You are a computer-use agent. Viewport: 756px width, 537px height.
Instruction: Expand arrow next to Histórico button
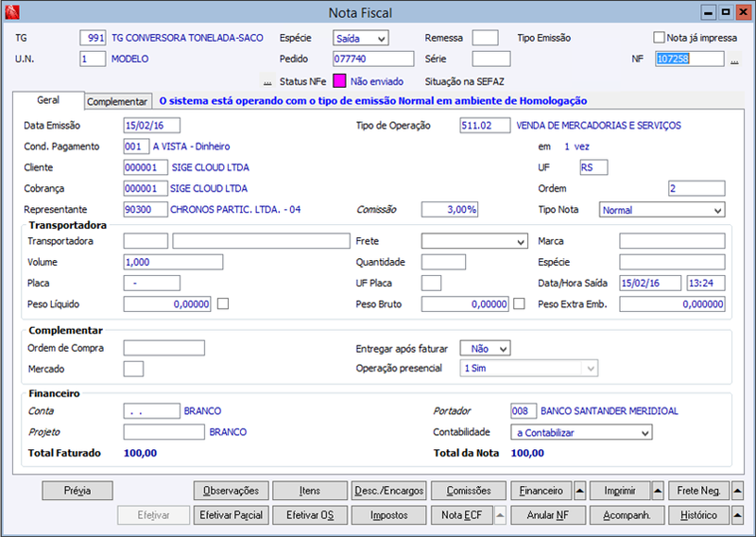(x=737, y=515)
